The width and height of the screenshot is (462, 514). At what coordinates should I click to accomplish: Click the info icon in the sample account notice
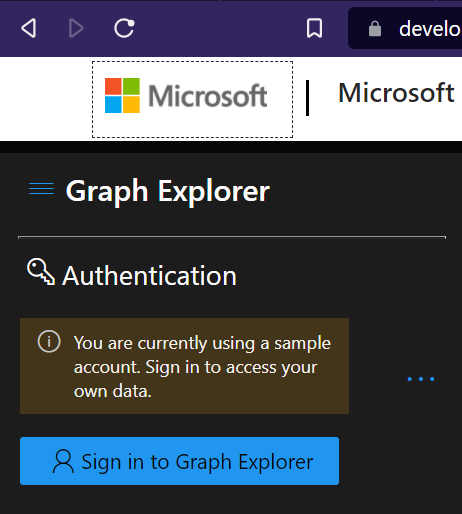(49, 341)
